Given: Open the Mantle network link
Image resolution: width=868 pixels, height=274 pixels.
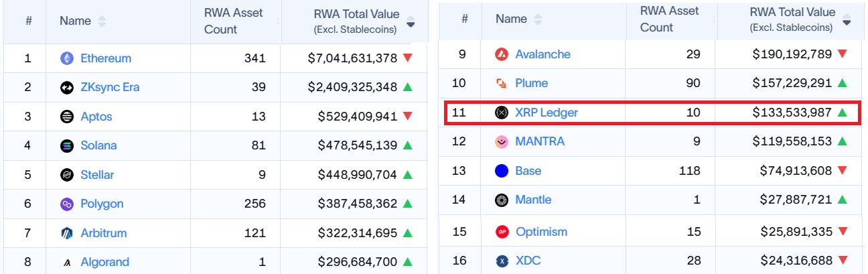Looking at the screenshot, I should click(x=534, y=200).
